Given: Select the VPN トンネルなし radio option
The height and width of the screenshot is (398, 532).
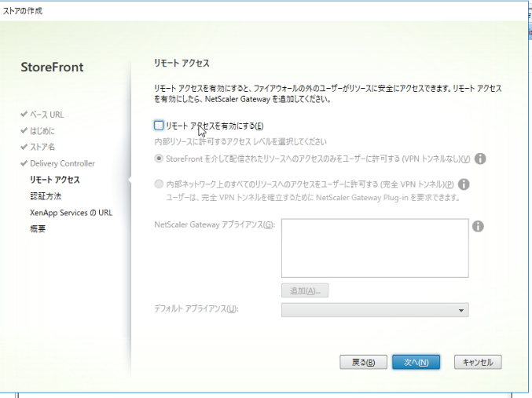Looking at the screenshot, I should pos(159,159).
